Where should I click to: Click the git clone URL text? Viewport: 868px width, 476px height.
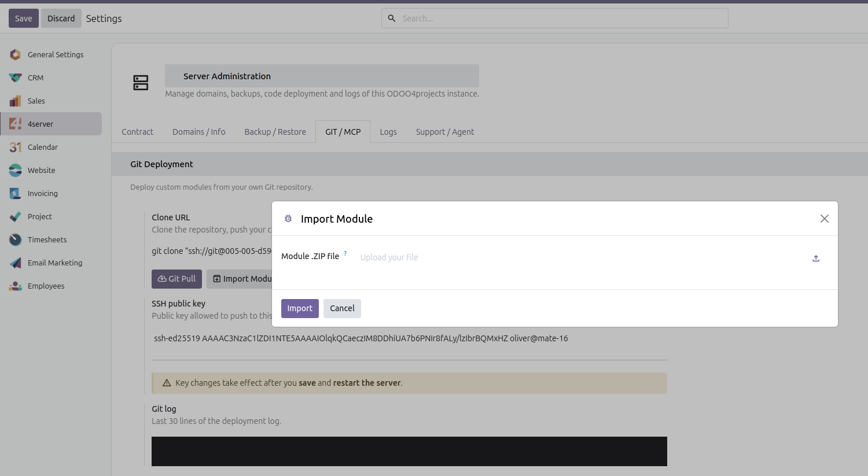pyautogui.click(x=212, y=251)
